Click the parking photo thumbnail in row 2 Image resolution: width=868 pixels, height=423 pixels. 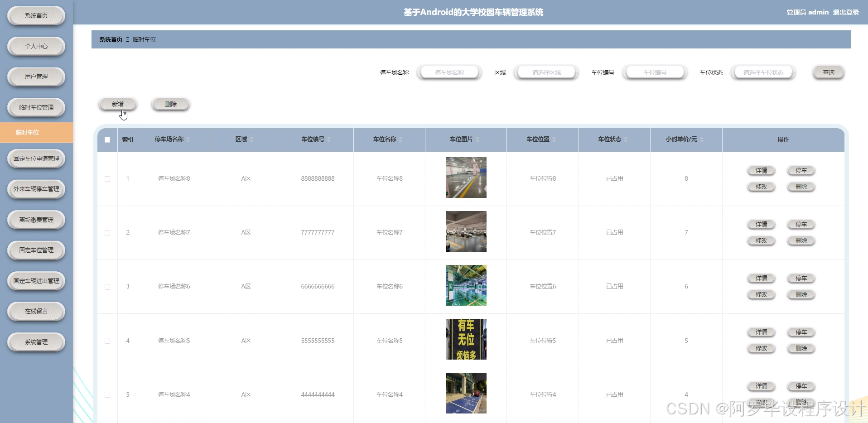click(466, 231)
